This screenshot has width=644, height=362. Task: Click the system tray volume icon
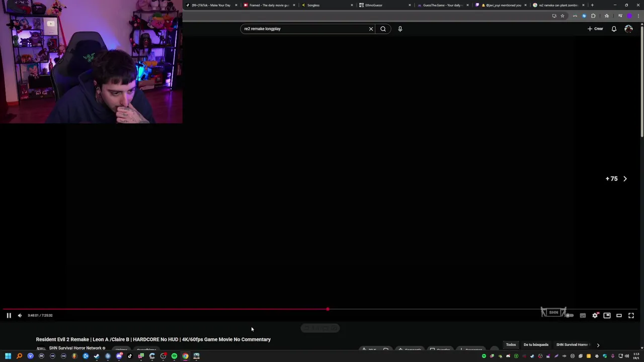pyautogui.click(x=627, y=356)
